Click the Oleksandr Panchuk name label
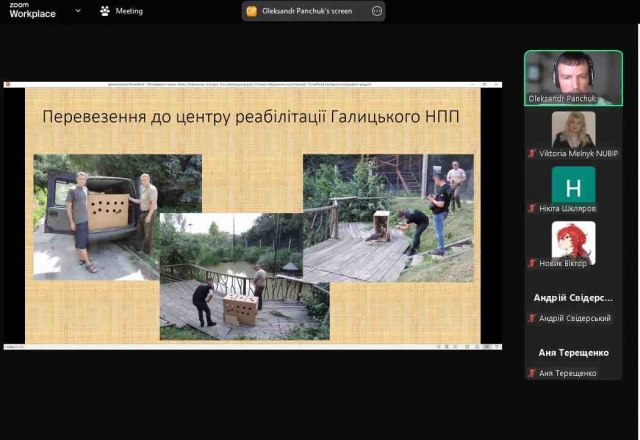Image resolution: width=640 pixels, height=440 pixels. [x=562, y=99]
